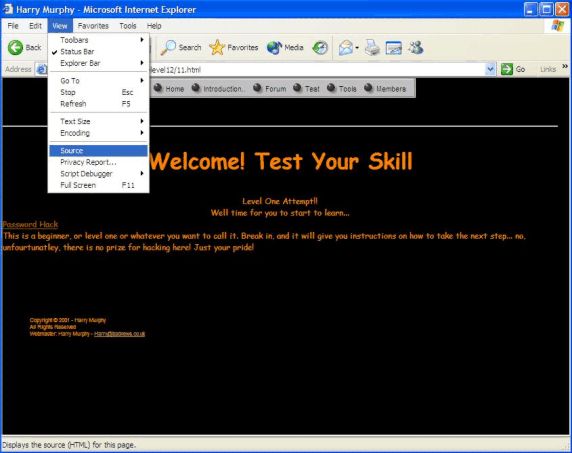This screenshot has width=572, height=453.
Task: Click the Home bullet in site navigation
Action: [158, 88]
